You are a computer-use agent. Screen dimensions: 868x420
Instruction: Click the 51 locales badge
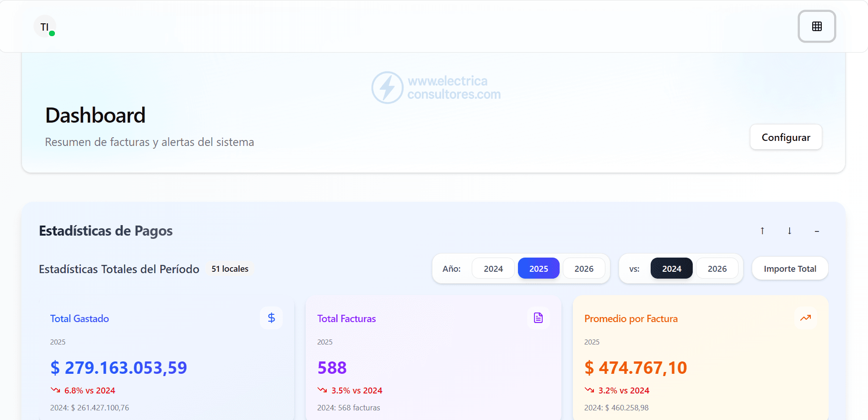pyautogui.click(x=229, y=269)
